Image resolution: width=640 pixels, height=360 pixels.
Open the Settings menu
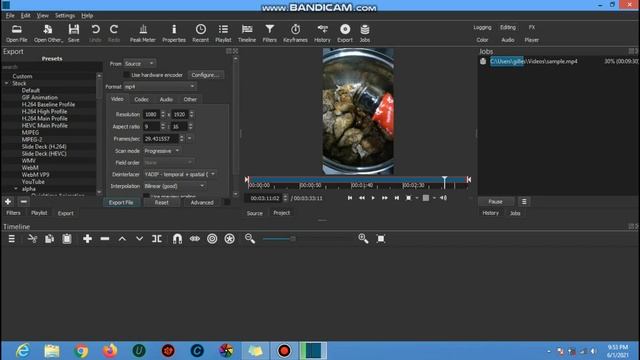(x=65, y=16)
